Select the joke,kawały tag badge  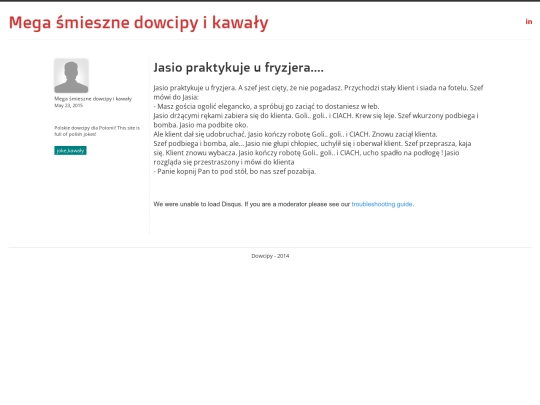pyautogui.click(x=70, y=150)
